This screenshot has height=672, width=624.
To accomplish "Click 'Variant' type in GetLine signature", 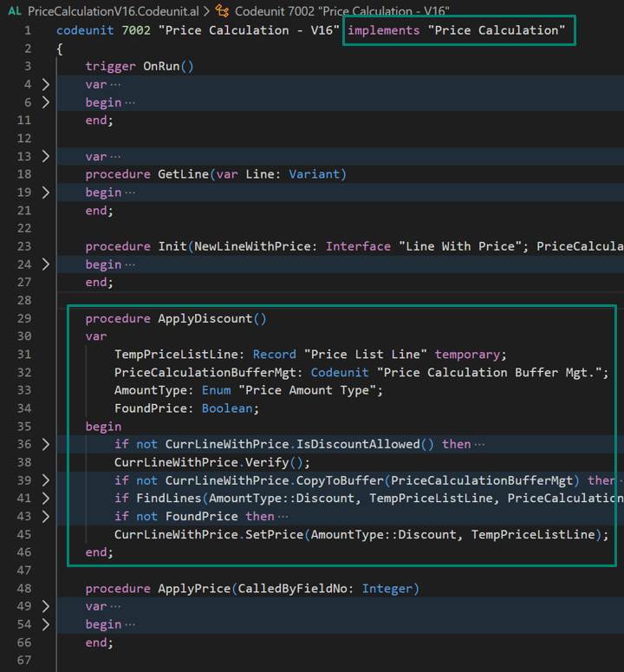I will pyautogui.click(x=315, y=174).
